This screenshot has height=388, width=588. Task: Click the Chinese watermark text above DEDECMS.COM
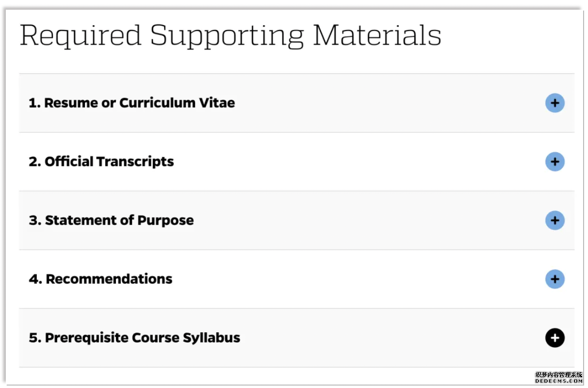558,375
